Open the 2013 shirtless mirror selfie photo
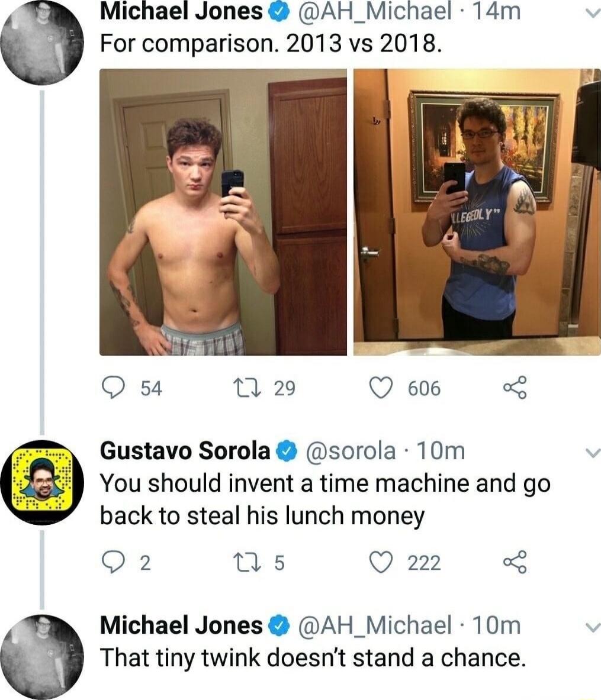 coord(223,212)
